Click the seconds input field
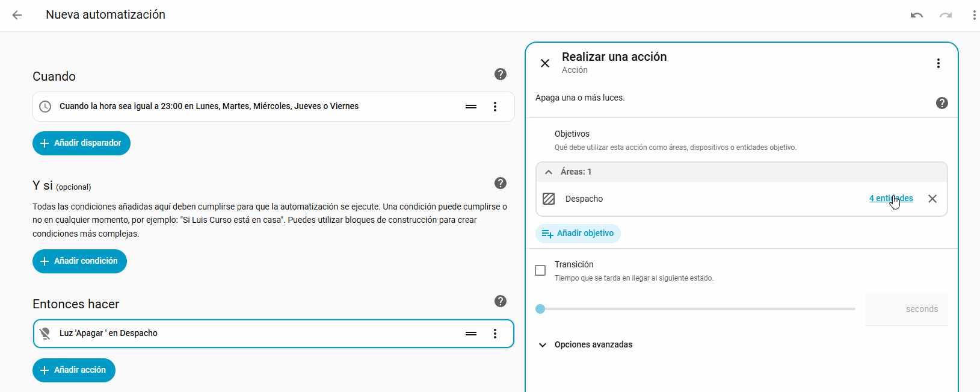 (905, 310)
